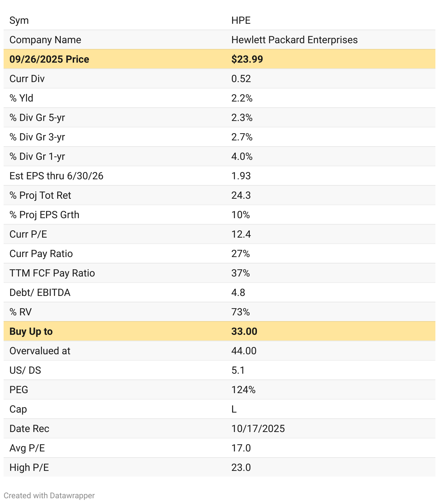Select the highlighted $23.99 price value
Viewport: 439px width, 504px height.
(247, 59)
